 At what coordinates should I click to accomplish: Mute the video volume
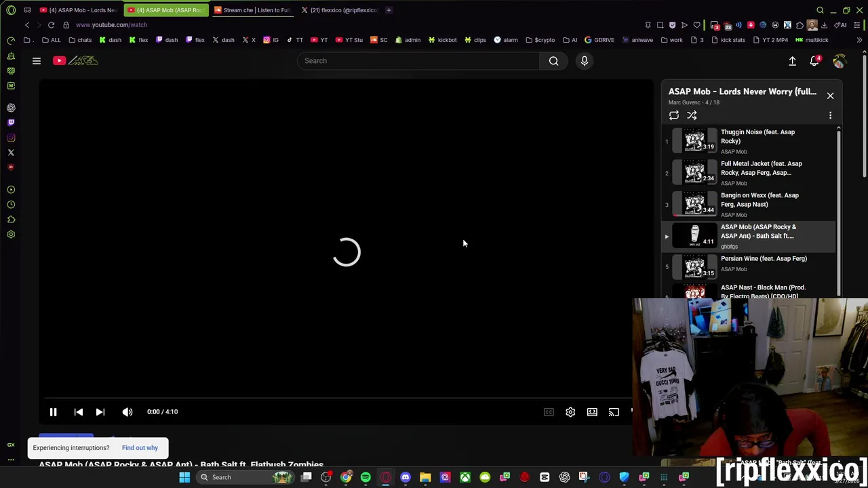coord(127,411)
